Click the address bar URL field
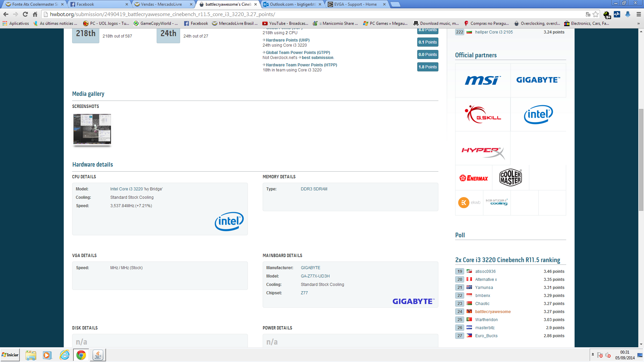This screenshot has width=644, height=362. [315, 14]
